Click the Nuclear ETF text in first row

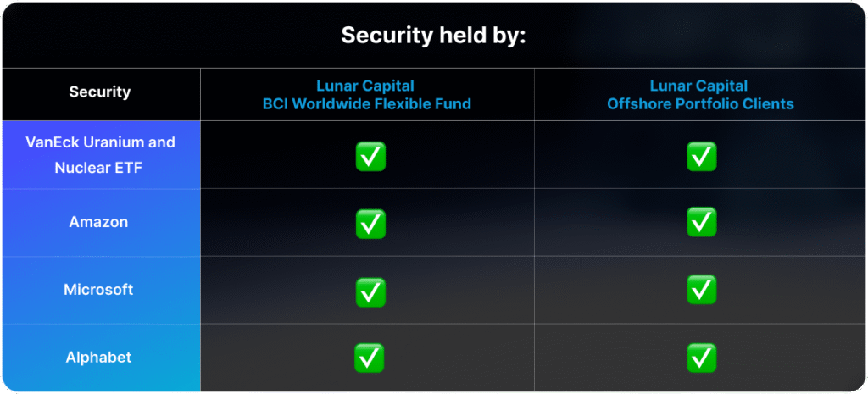click(x=98, y=167)
